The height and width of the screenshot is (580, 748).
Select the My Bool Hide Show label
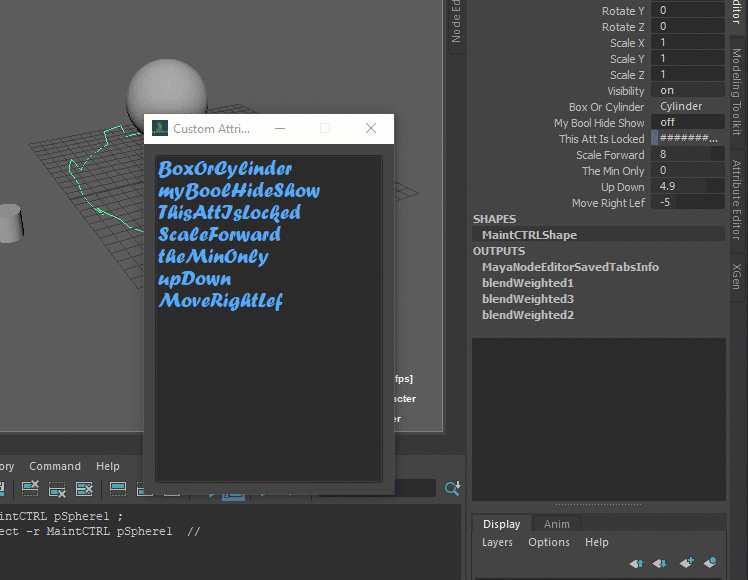coord(599,123)
